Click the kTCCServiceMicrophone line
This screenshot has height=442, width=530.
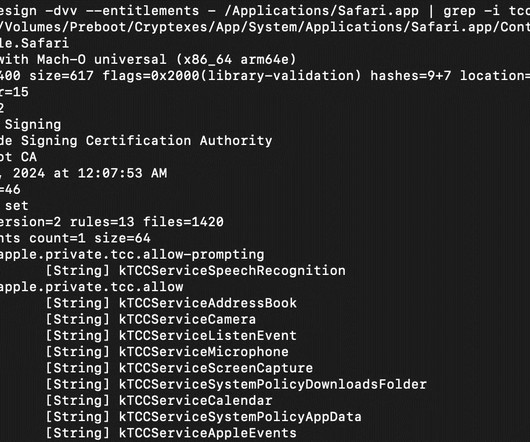click(x=203, y=352)
